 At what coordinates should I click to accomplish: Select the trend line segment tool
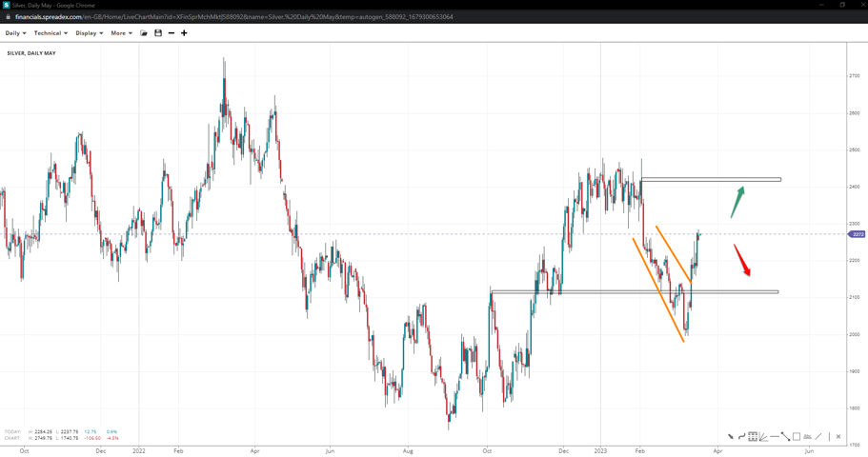[x=785, y=437]
